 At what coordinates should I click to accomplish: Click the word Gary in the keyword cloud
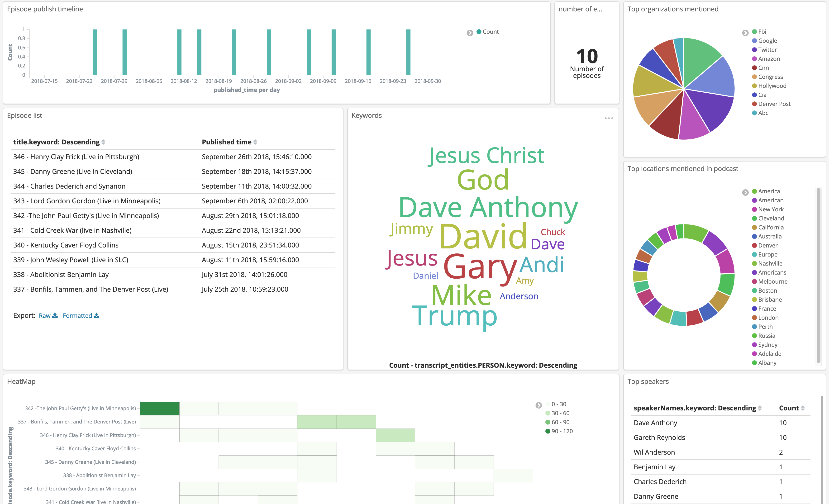(x=480, y=267)
